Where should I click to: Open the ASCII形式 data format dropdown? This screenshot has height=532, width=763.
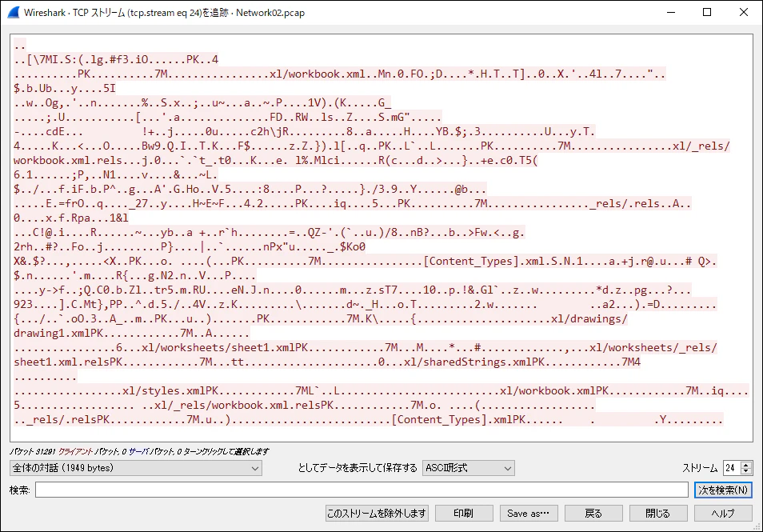coord(468,468)
